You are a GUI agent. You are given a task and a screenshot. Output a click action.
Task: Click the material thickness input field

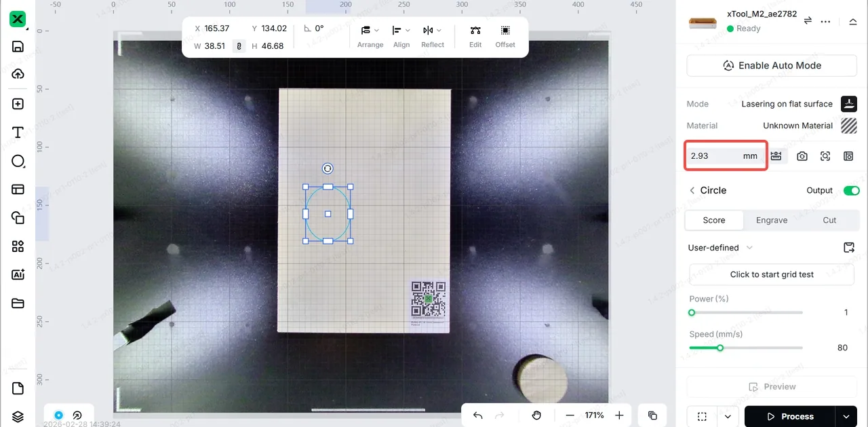tap(726, 156)
